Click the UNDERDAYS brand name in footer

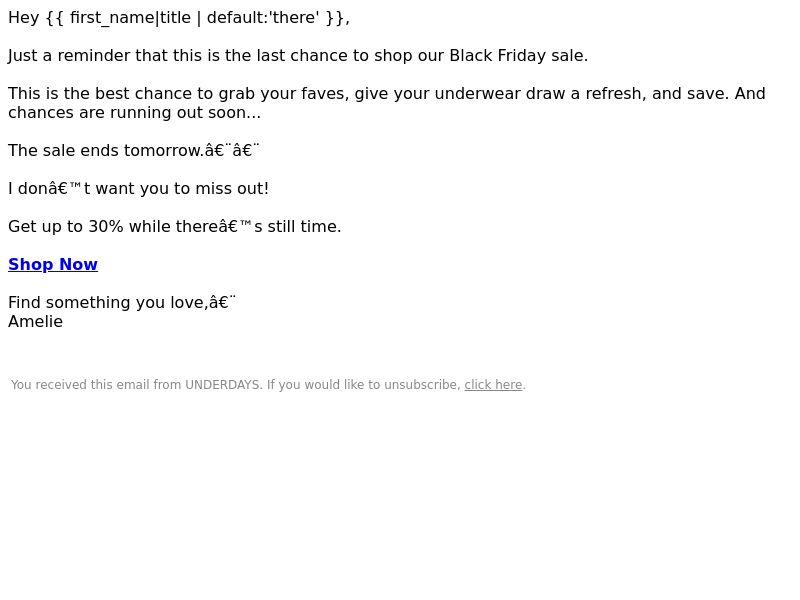pos(222,385)
